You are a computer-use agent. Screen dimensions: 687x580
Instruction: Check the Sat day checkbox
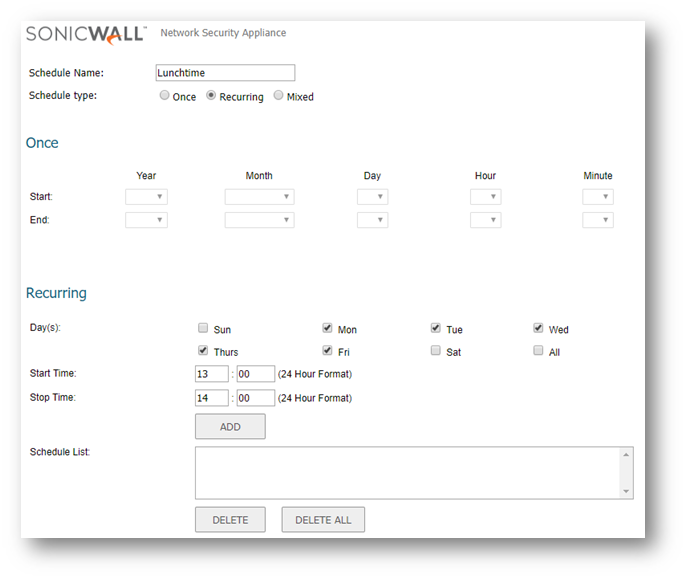pyautogui.click(x=435, y=351)
